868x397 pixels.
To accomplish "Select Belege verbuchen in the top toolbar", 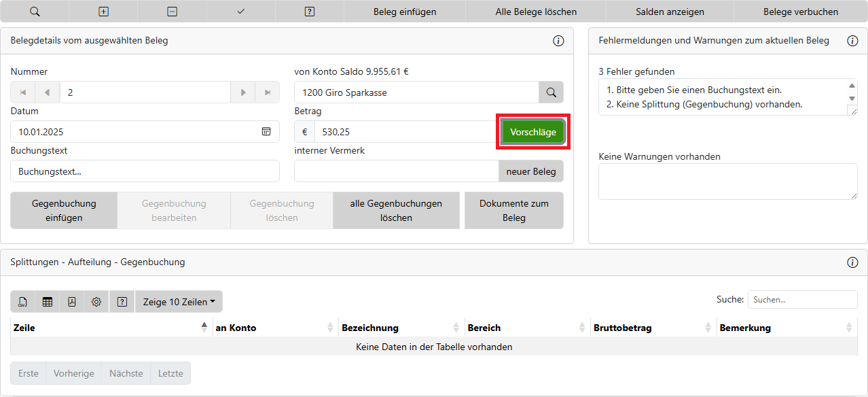I will pos(800,12).
